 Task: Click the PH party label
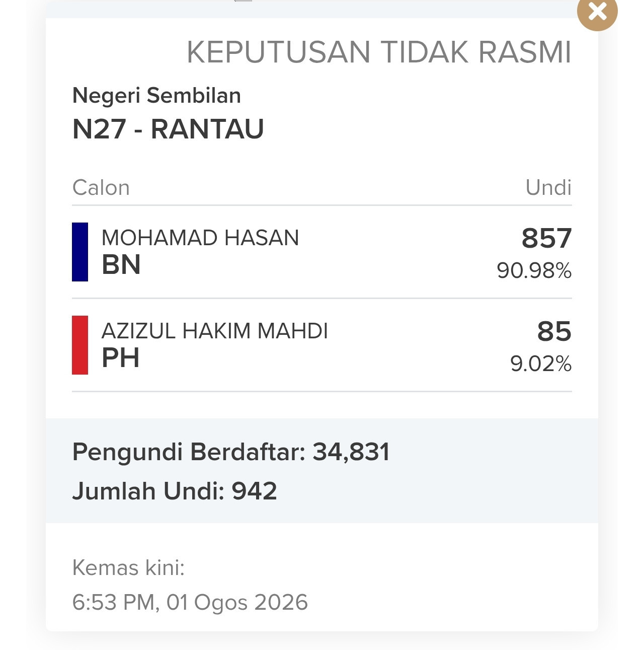click(x=121, y=358)
